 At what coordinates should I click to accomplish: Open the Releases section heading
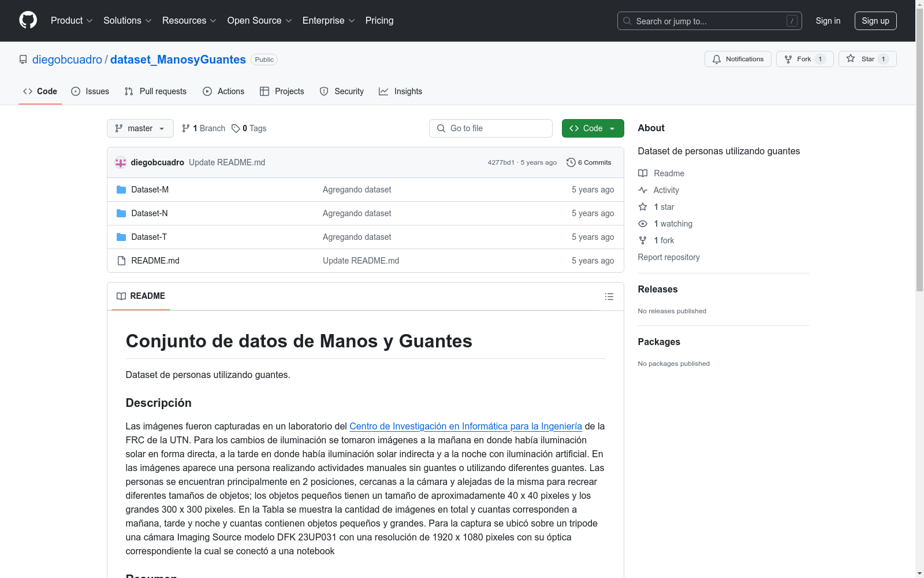point(658,289)
